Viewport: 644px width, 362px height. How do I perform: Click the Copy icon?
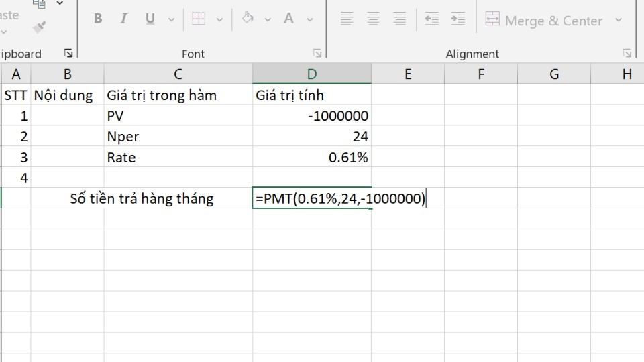(39, 4)
